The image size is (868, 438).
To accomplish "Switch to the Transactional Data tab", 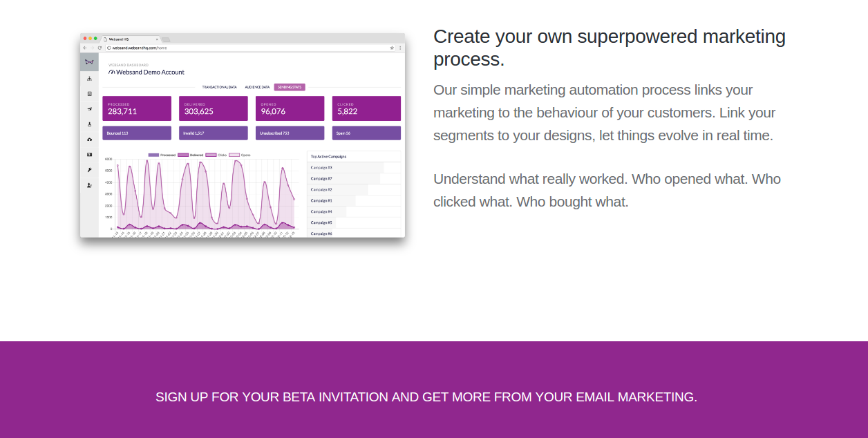I will (219, 87).
